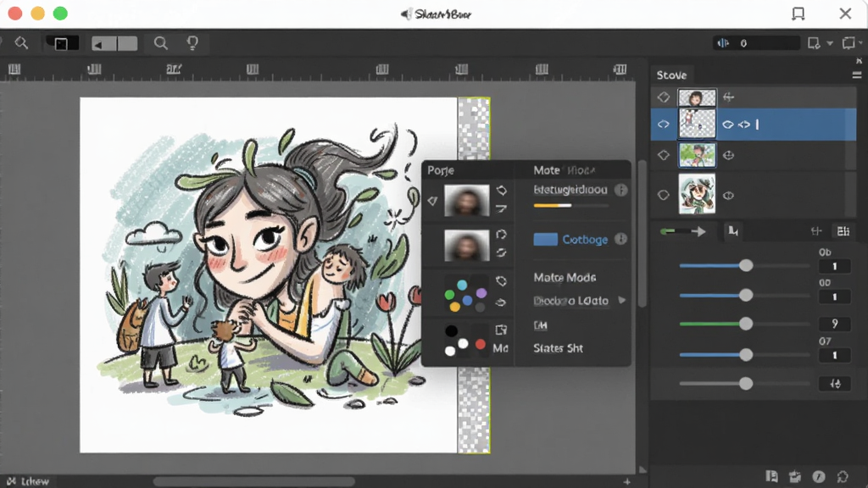868x488 pixels.
Task: Select the black square canvas mode button
Action: pyautogui.click(x=61, y=43)
